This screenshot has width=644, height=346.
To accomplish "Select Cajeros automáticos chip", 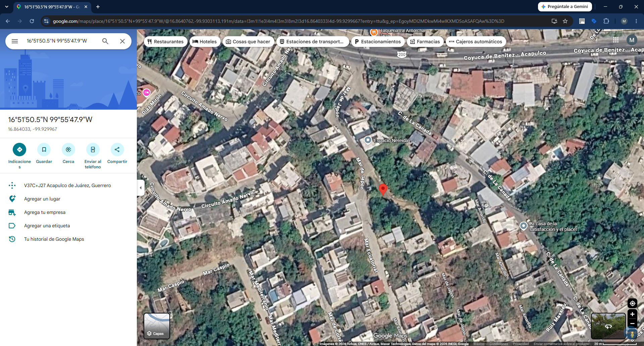I will click(x=476, y=42).
